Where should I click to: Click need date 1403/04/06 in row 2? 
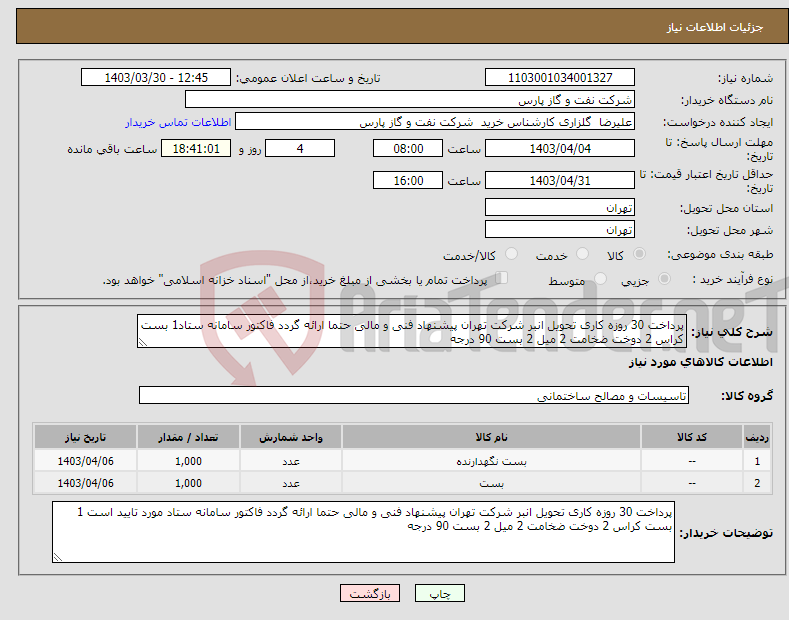click(86, 483)
